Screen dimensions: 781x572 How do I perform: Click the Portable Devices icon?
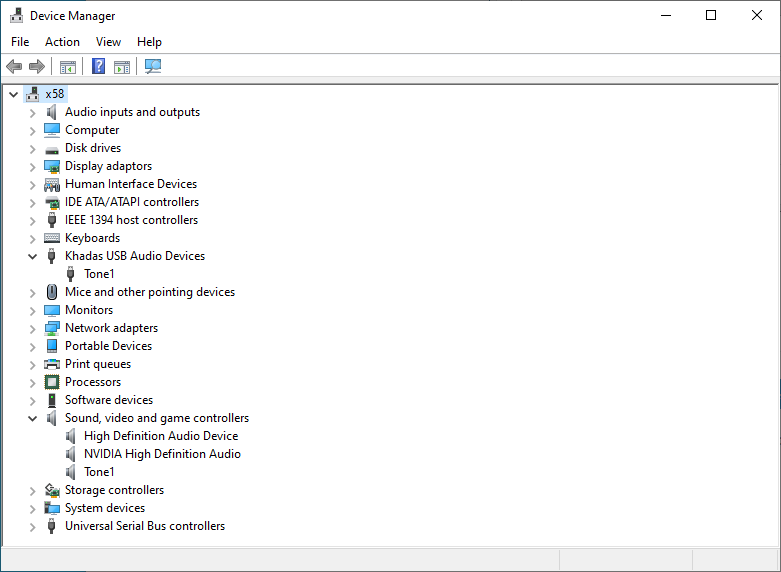(x=52, y=346)
